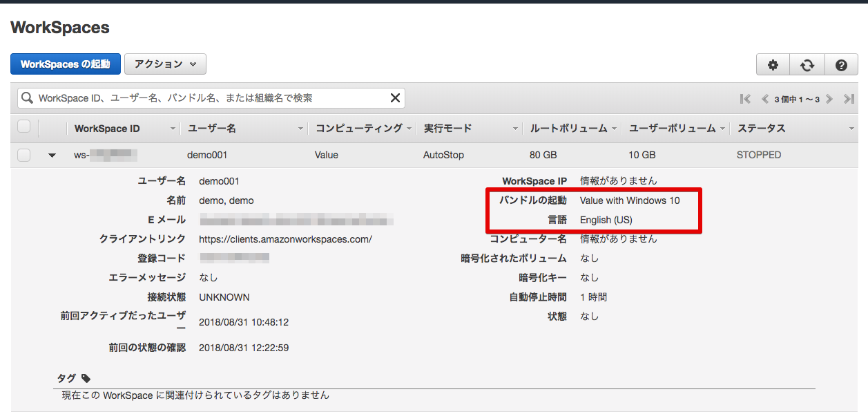Open the settings gear icon

pyautogui.click(x=772, y=64)
